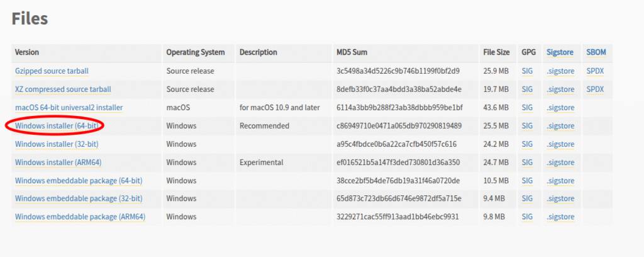Click the Windows embeddable package (32-bit) link
Screen dimensions: 644x257
pyautogui.click(x=79, y=198)
